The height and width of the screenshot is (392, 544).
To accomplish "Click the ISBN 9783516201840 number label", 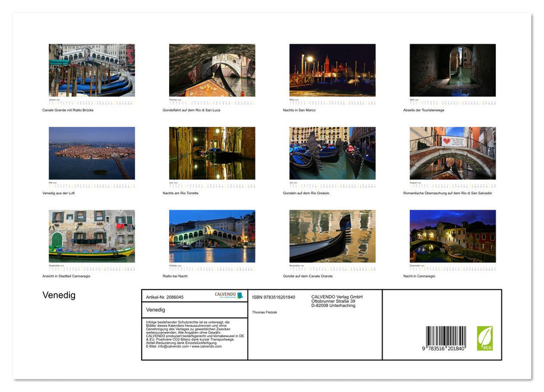I will 274,297.
